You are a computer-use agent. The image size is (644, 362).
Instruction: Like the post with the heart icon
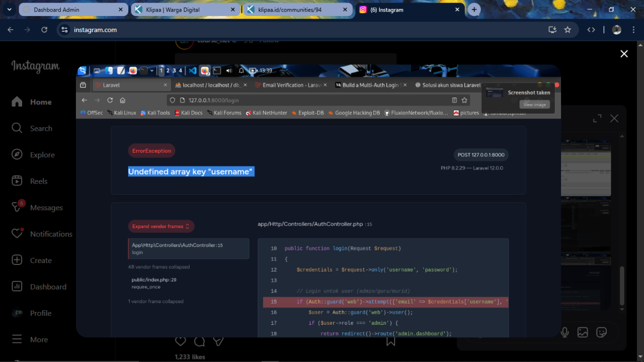(180, 341)
